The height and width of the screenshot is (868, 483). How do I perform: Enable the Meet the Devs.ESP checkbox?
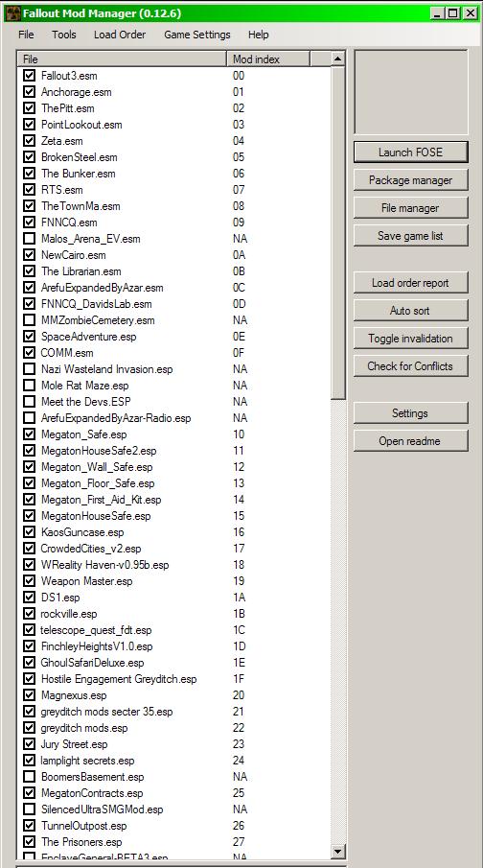click(x=30, y=401)
